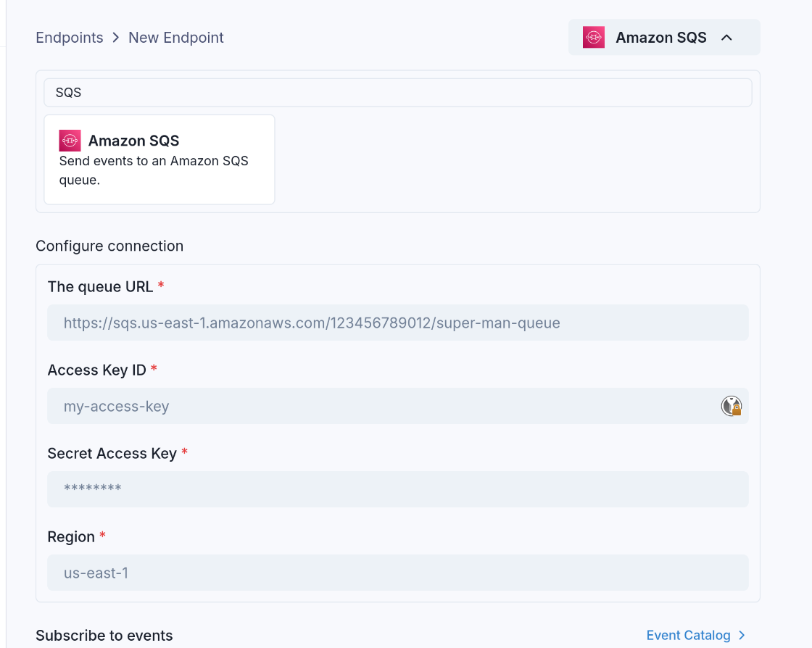The height and width of the screenshot is (648, 812).
Task: Open the endpoint type dropdown in the top-right corner
Action: tap(664, 37)
